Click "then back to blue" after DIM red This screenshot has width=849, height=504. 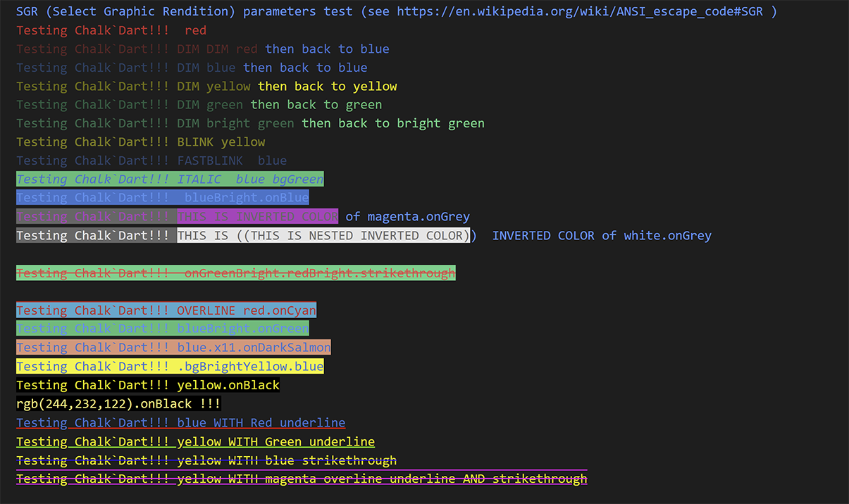coord(327,49)
